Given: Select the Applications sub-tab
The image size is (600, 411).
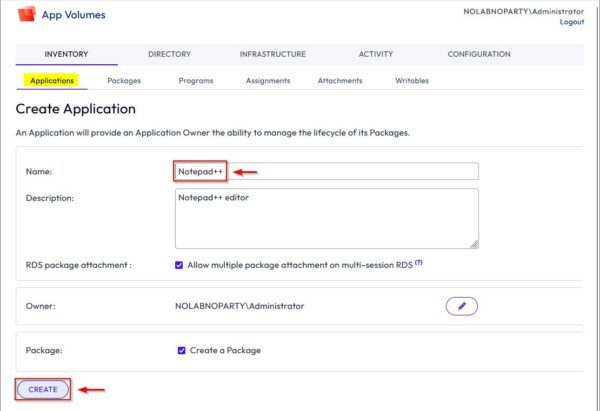Looking at the screenshot, I should click(52, 81).
